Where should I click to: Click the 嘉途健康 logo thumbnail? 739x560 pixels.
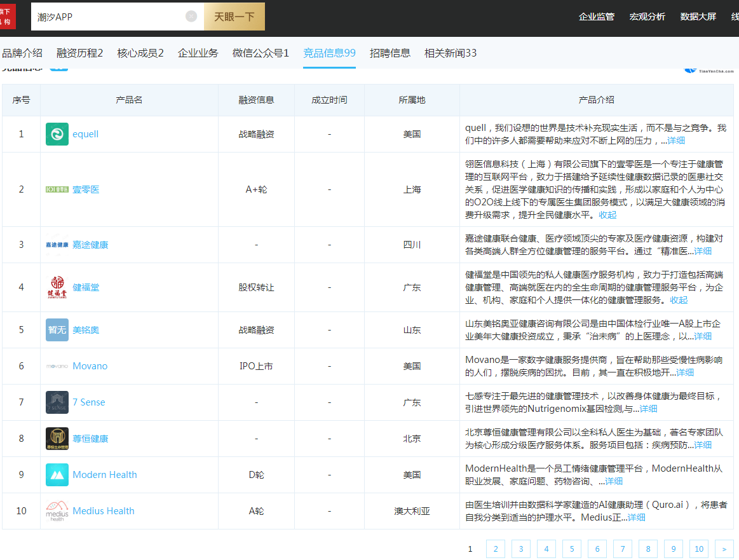click(57, 245)
